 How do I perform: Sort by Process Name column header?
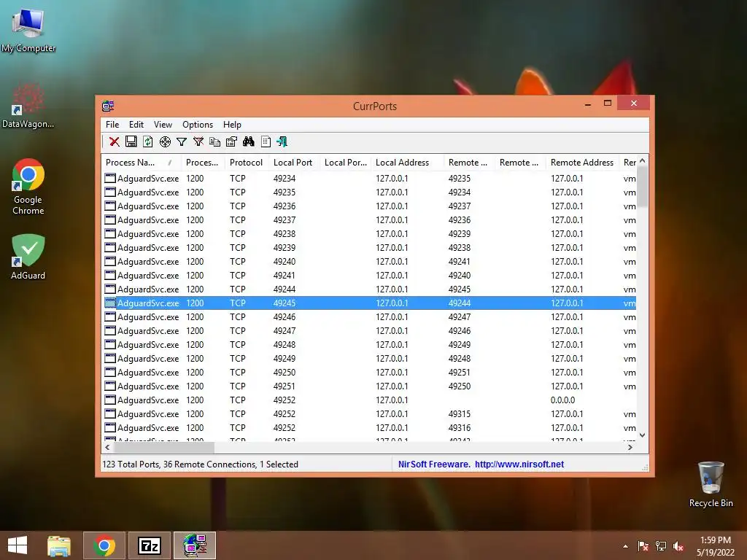click(x=141, y=163)
